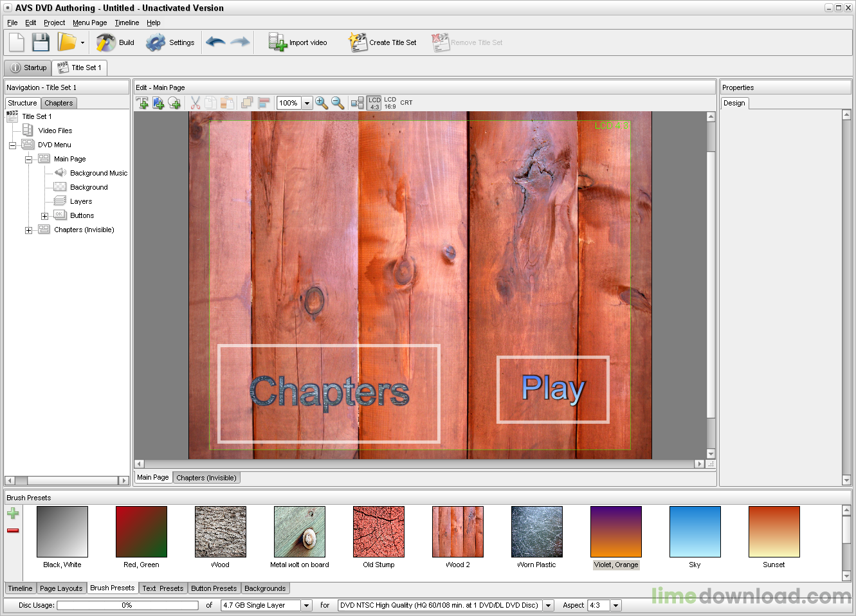Click the Cut scissors icon

[196, 103]
